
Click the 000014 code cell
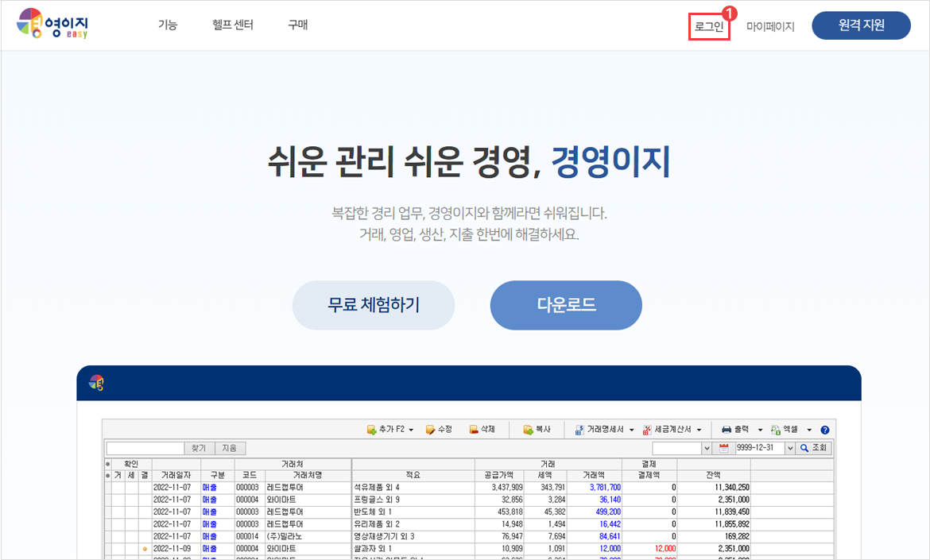(x=250, y=536)
